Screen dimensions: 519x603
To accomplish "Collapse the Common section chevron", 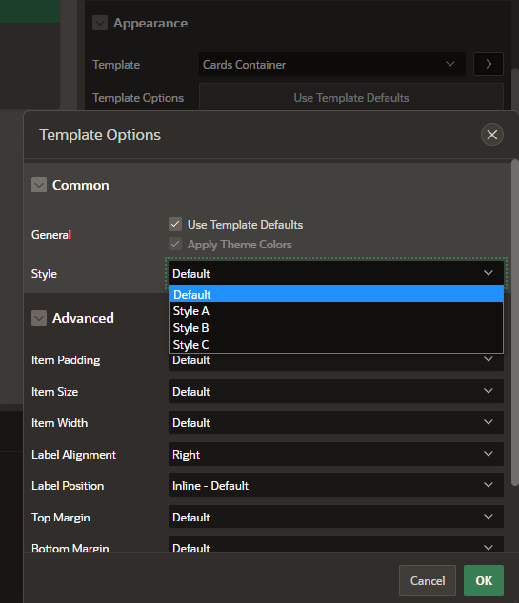I will coord(39,185).
